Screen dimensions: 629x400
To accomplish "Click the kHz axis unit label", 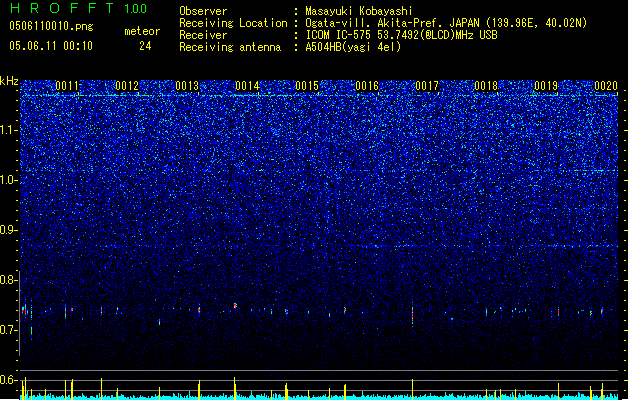I will coord(9,81).
